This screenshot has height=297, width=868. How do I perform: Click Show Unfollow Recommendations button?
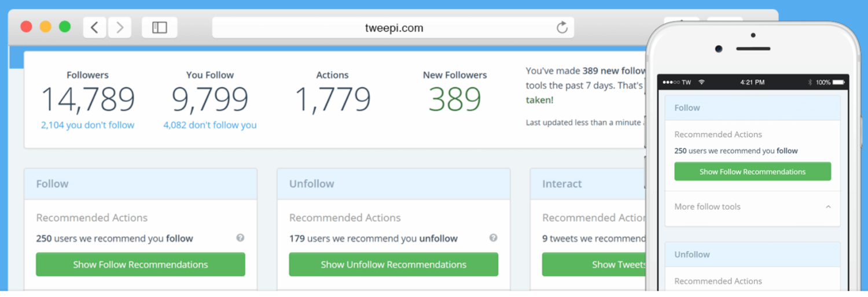tap(393, 265)
